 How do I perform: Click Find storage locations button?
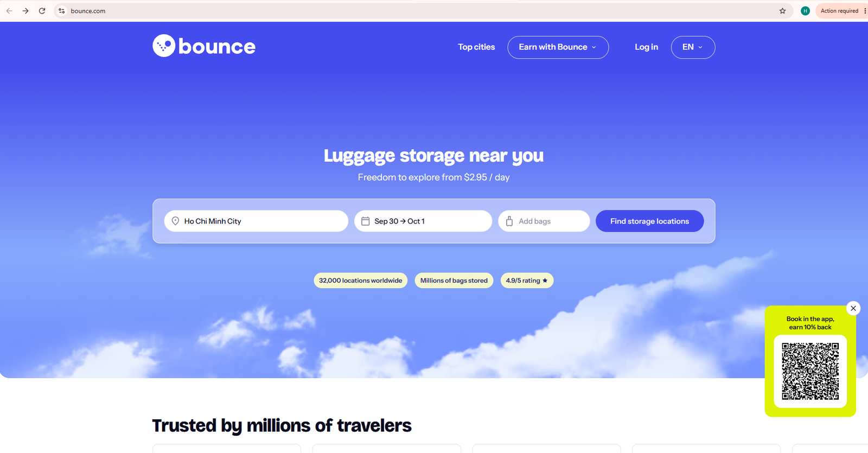point(649,221)
